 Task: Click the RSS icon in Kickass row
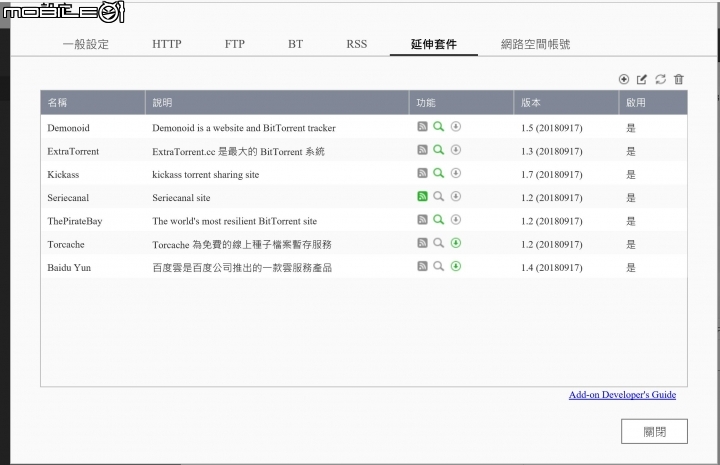point(422,173)
